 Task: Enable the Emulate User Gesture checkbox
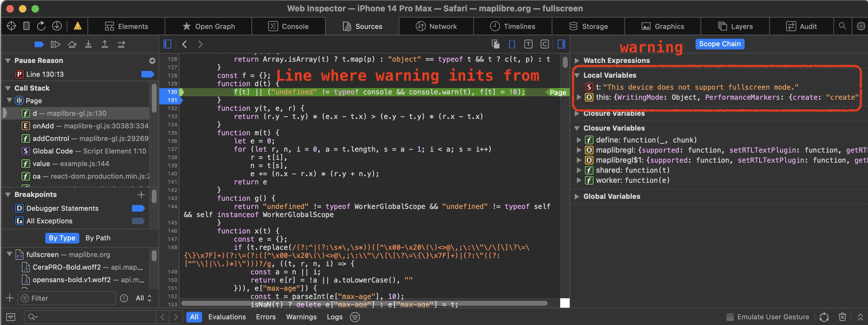(730, 317)
